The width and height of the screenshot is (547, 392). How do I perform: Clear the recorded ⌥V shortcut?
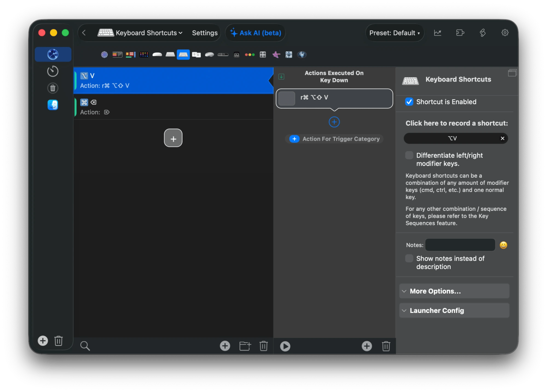(x=502, y=138)
